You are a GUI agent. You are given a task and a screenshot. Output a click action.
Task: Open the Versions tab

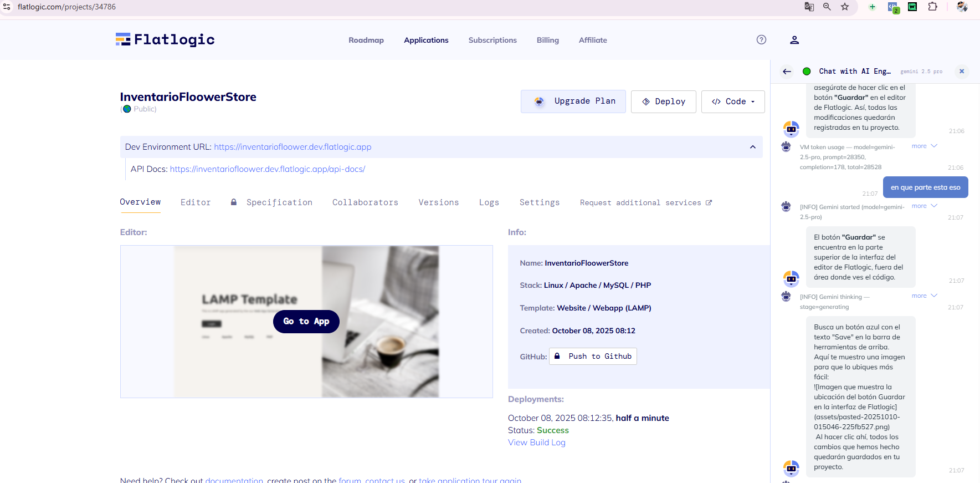click(438, 202)
